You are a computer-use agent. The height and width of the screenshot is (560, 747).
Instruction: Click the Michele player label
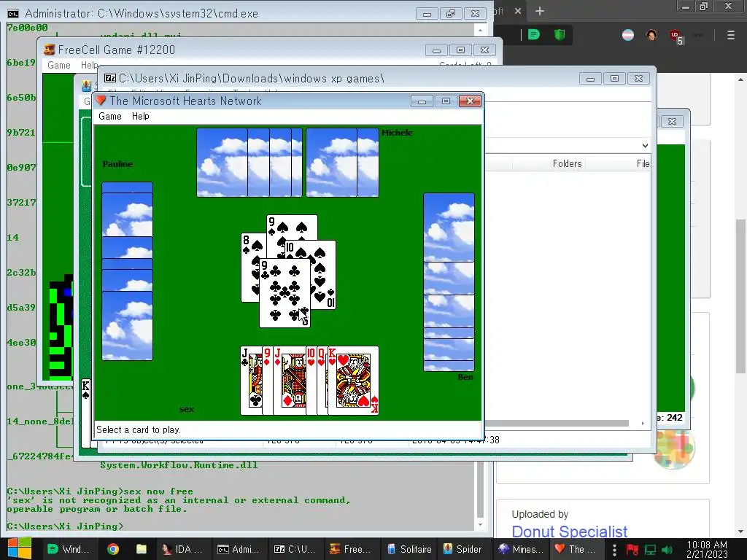click(397, 133)
